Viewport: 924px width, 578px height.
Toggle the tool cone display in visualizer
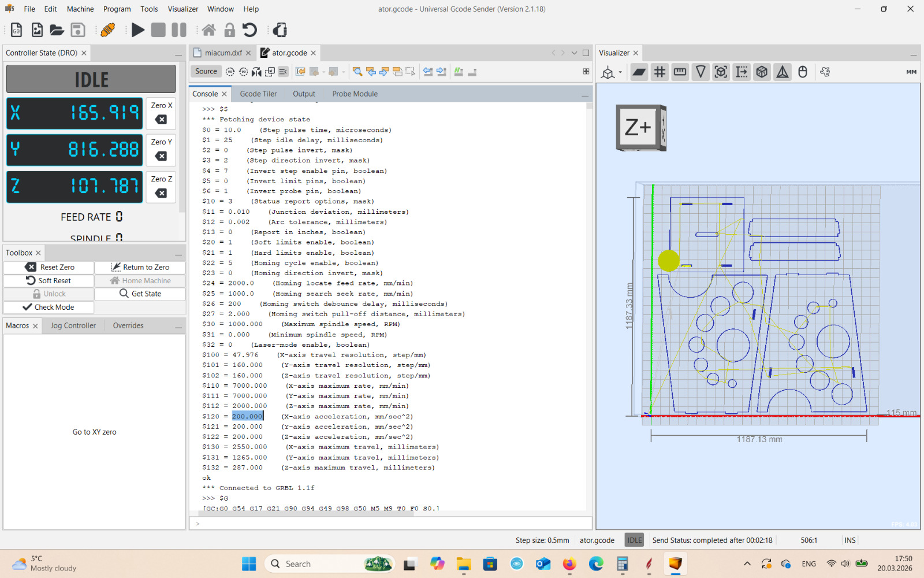click(x=701, y=72)
